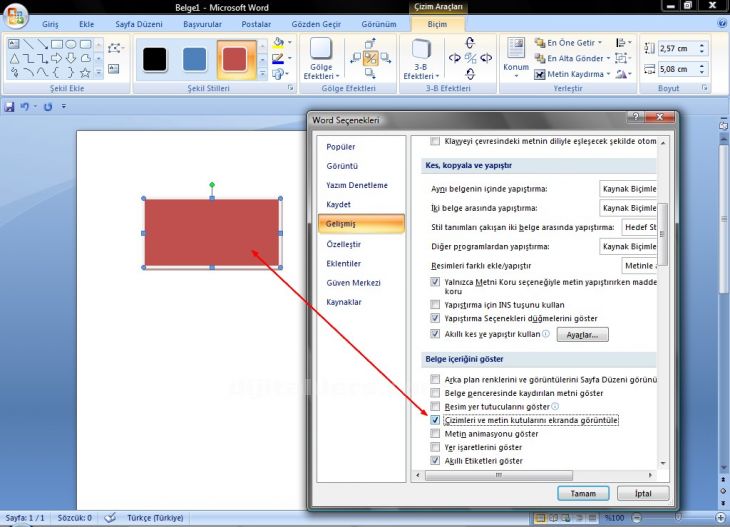Enable 'Resim yer tutucularını göster' checkbox
This screenshot has height=527, width=730.
click(x=435, y=406)
